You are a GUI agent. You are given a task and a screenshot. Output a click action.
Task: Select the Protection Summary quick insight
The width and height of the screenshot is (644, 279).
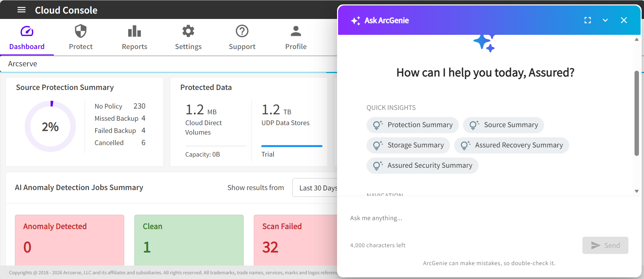pyautogui.click(x=413, y=125)
